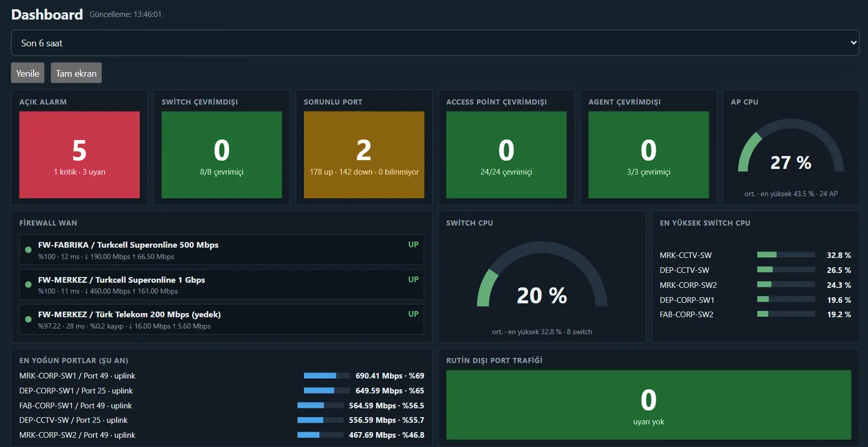The height and width of the screenshot is (447, 868).
Task: Click the Güncelleme: 13:46:01 timestamp
Action: (x=126, y=14)
